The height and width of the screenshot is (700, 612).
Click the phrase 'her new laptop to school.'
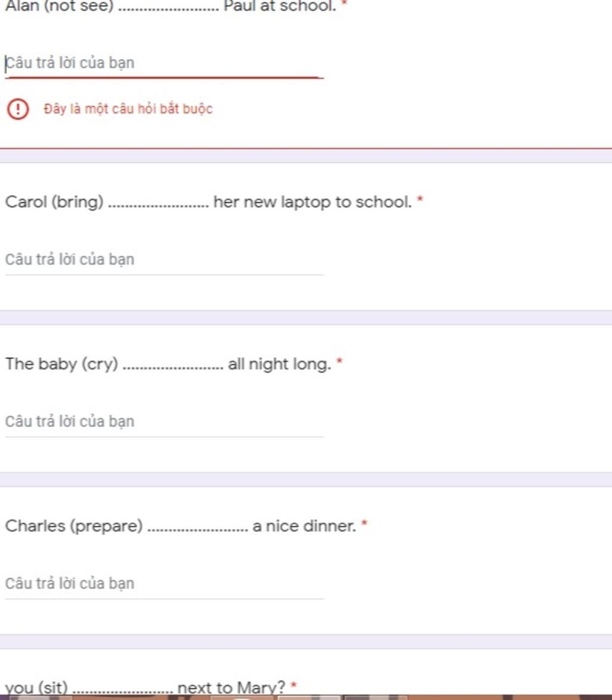pyautogui.click(x=313, y=202)
